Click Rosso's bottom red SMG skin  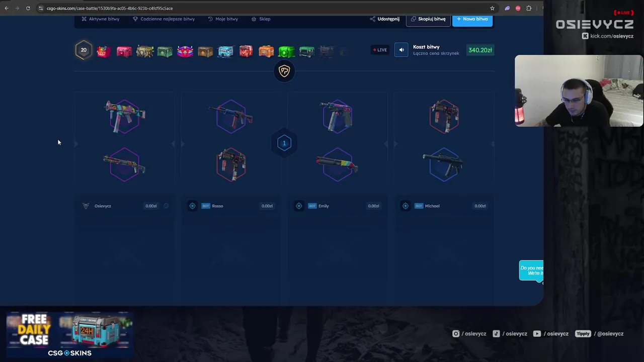click(x=231, y=164)
